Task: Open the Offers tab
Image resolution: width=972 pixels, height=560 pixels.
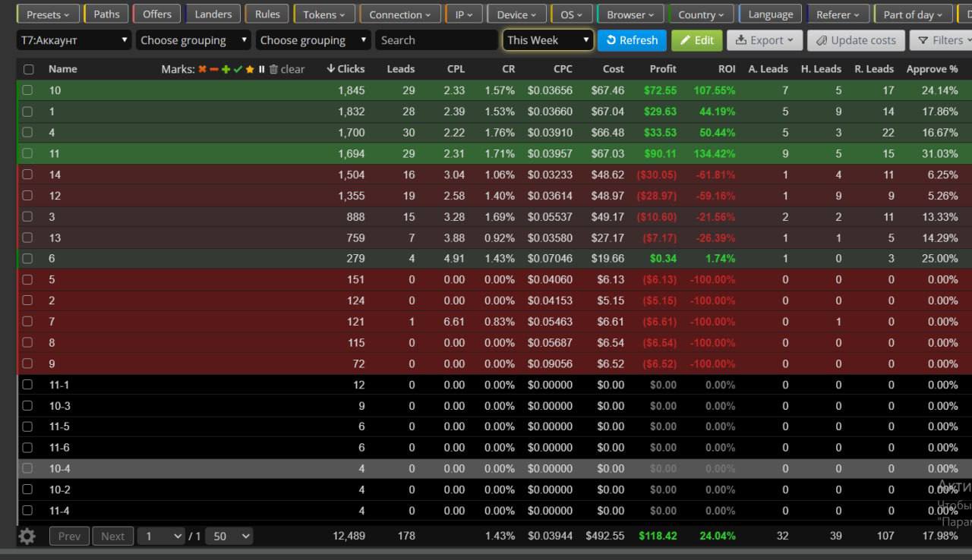Action: (x=157, y=14)
